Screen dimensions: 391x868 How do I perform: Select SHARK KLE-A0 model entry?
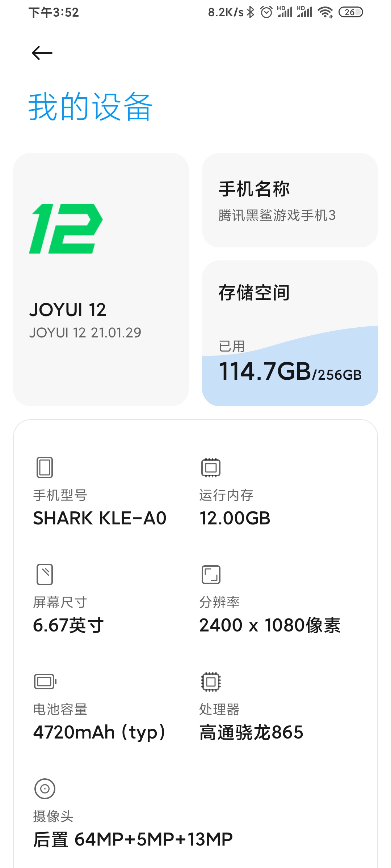[x=100, y=518]
